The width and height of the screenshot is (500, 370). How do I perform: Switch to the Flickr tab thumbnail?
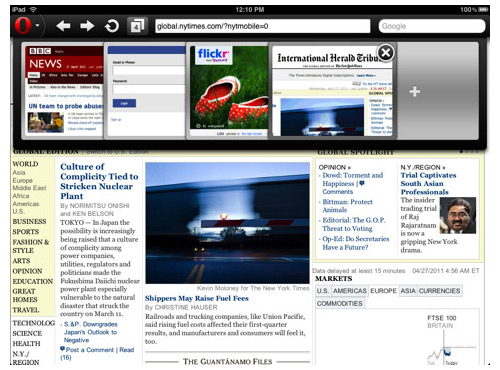(229, 91)
